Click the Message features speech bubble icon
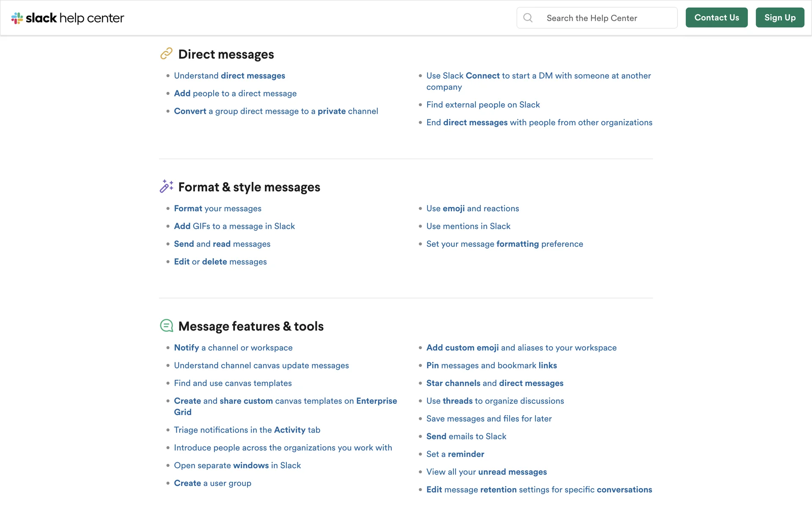 point(166,326)
